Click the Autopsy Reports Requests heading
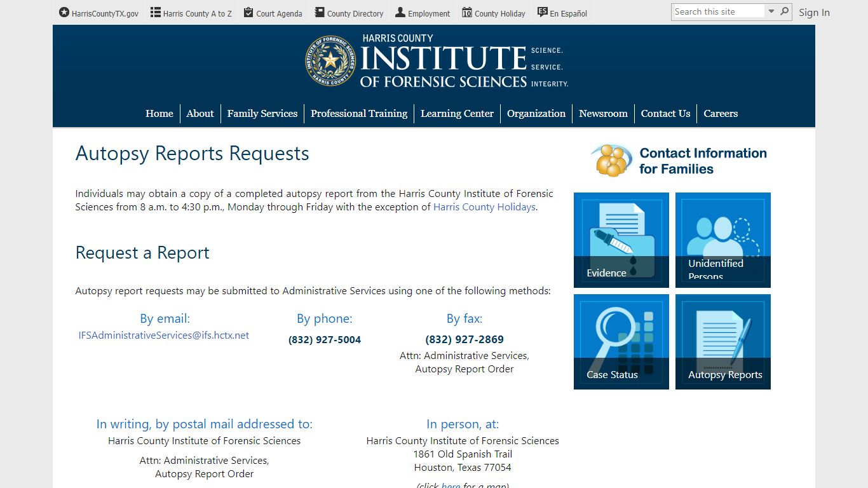This screenshot has height=488, width=868. tap(193, 154)
